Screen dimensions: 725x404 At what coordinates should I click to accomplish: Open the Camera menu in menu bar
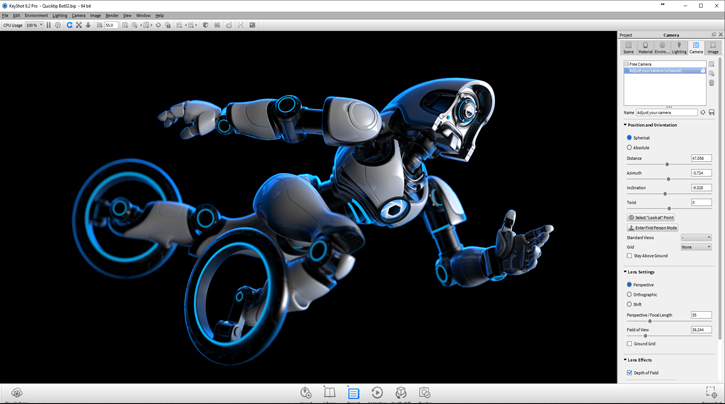78,16
